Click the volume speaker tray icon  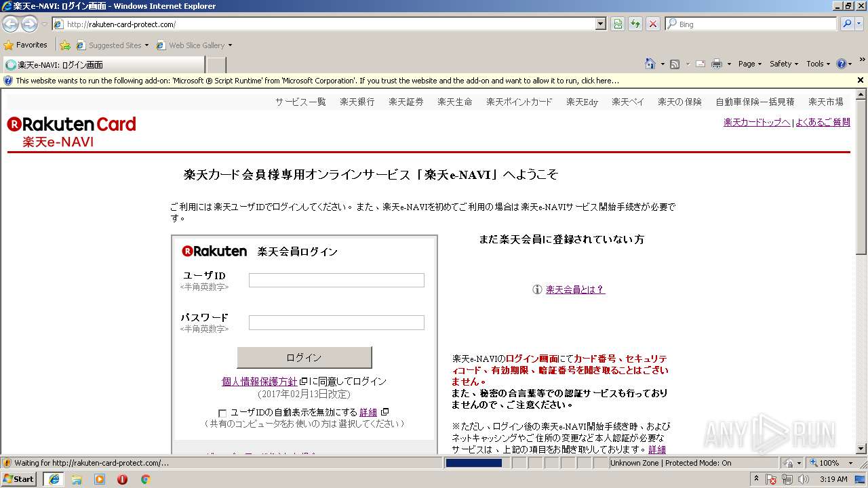click(x=804, y=479)
